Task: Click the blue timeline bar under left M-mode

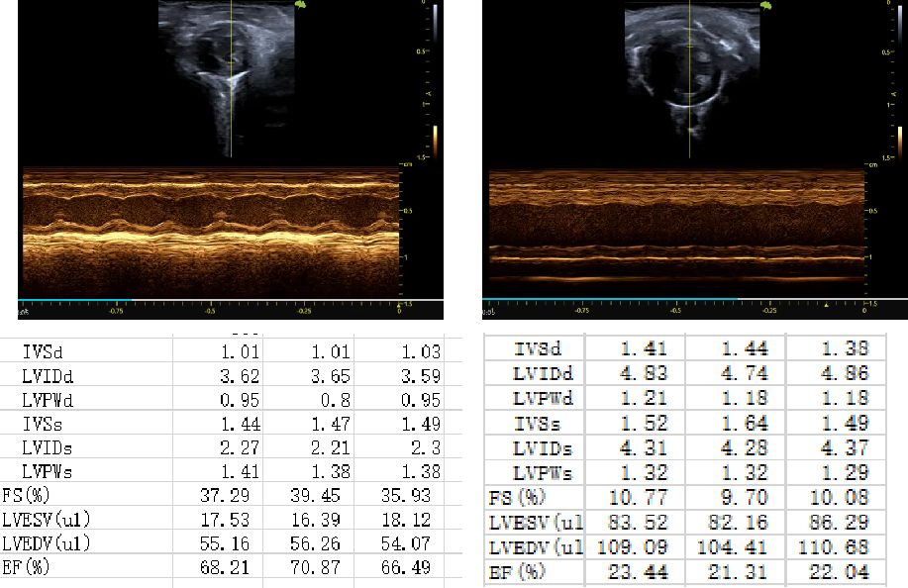Action: [76, 300]
